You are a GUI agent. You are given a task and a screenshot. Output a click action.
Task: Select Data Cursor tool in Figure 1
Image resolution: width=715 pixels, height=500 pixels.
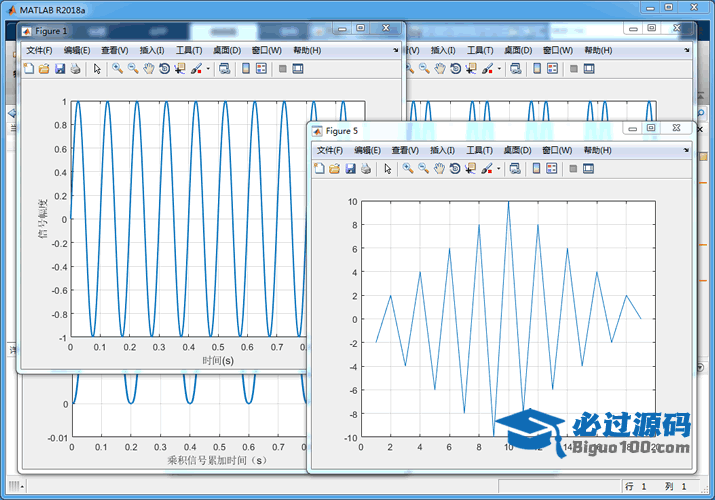point(180,69)
